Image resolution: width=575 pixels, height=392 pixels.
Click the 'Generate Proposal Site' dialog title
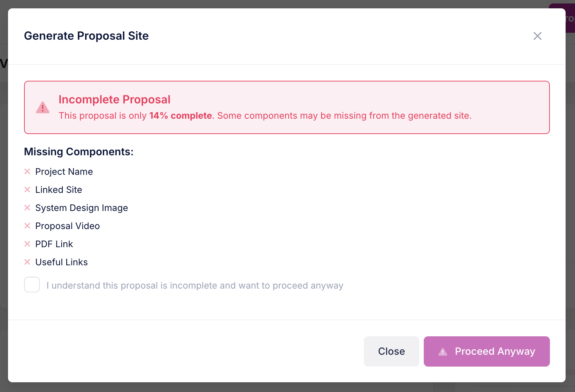coord(86,36)
